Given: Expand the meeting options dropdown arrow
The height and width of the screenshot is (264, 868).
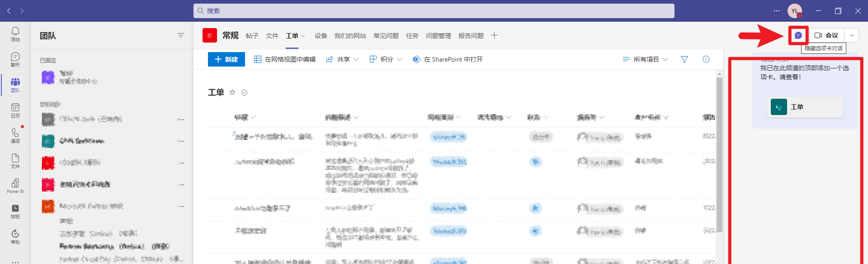Looking at the screenshot, I should click(x=852, y=35).
